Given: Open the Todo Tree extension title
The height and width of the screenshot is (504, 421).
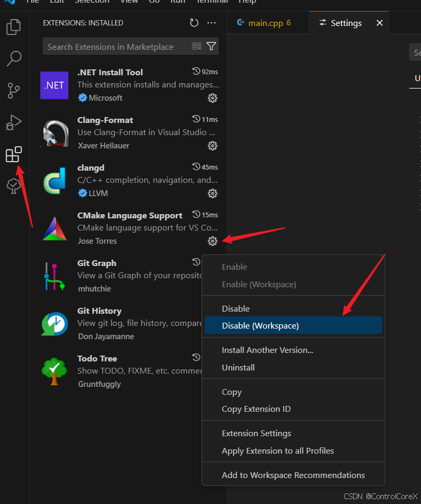Looking at the screenshot, I should point(97,359).
